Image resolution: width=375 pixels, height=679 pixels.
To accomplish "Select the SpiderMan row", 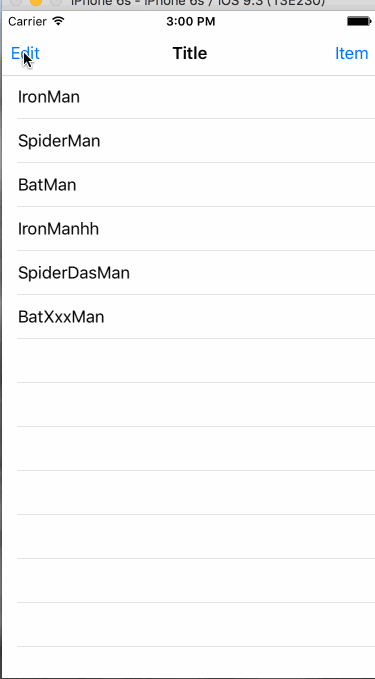I will click(188, 141).
